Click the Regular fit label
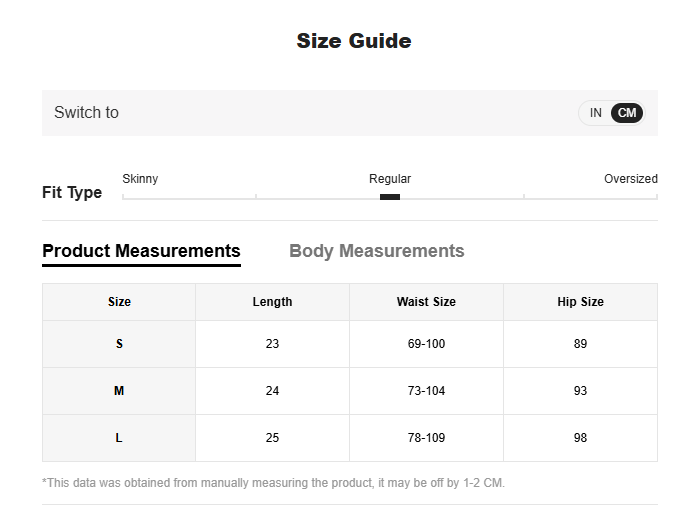This screenshot has width=685, height=516. pyautogui.click(x=390, y=179)
